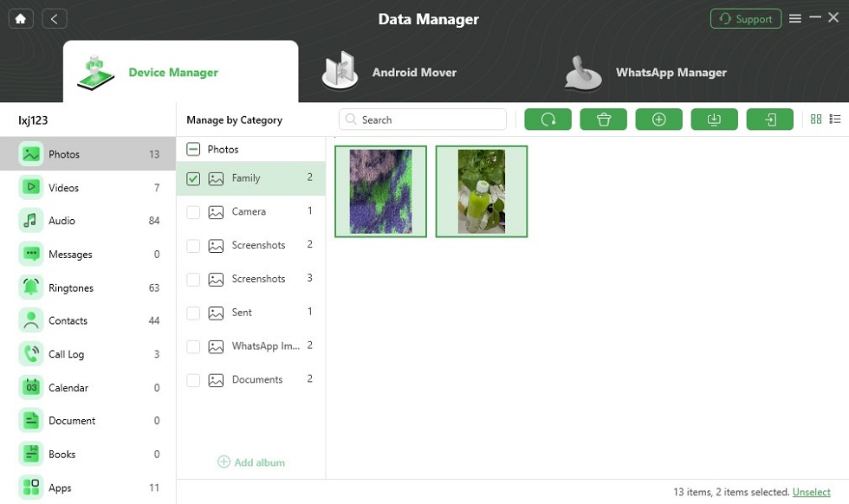Click the Unselect link
The height and width of the screenshot is (504, 849).
(x=811, y=492)
